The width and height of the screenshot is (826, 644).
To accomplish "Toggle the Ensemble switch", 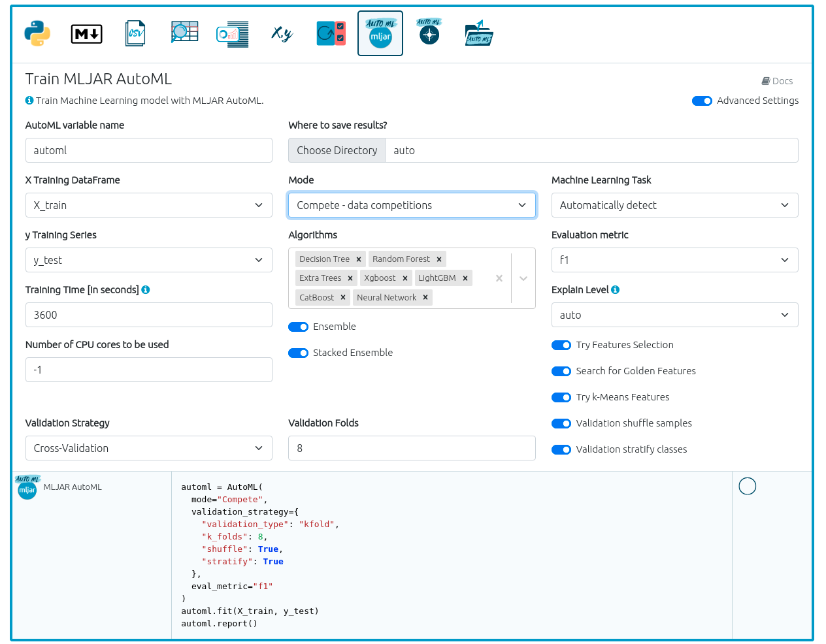I will [298, 327].
